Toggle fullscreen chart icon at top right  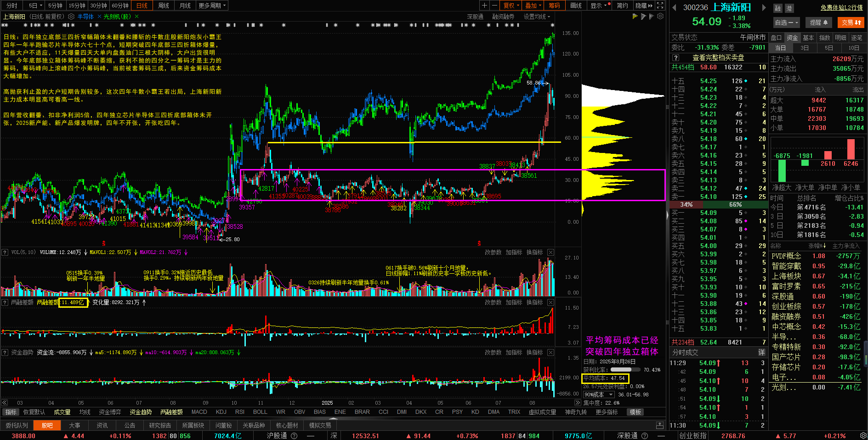(x=660, y=6)
